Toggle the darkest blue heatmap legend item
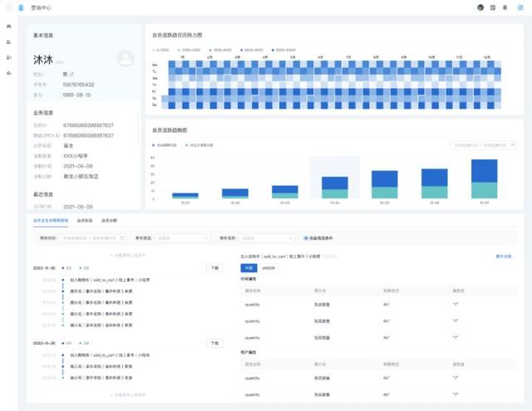This screenshot has height=411, width=532. [284, 50]
